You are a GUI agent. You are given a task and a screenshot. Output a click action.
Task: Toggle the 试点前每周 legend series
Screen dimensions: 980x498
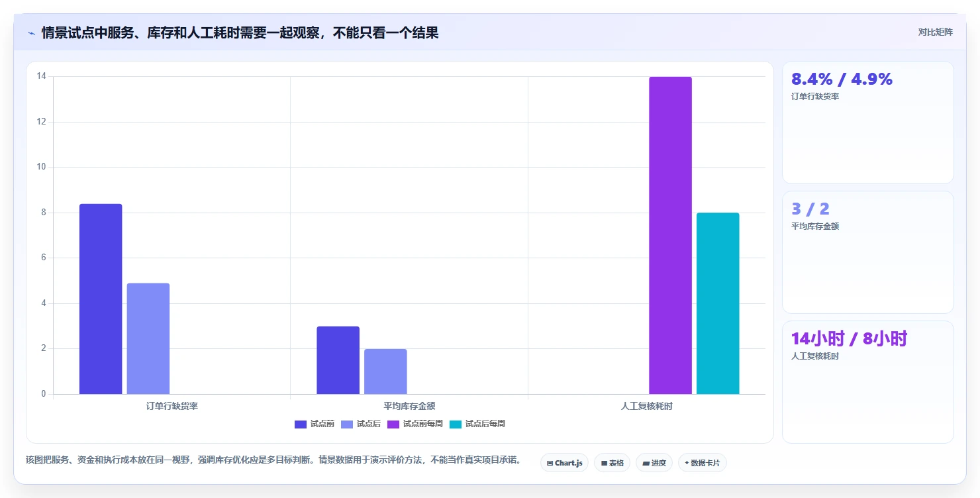(415, 424)
